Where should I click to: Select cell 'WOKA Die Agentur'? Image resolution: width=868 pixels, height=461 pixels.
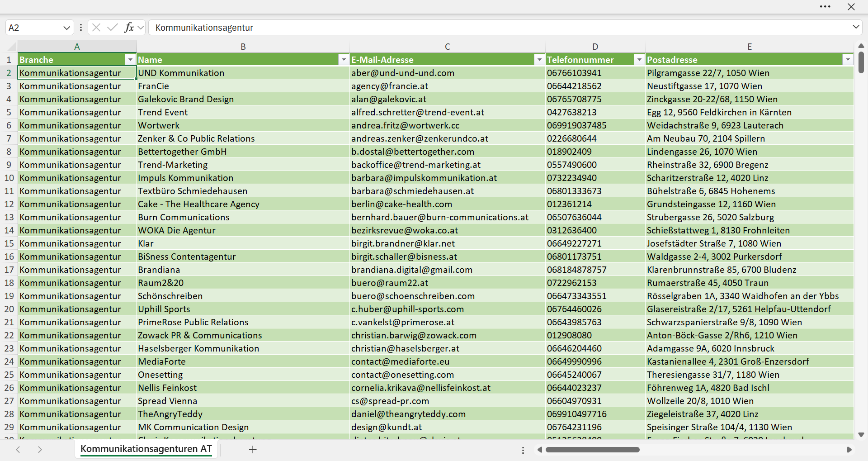[x=243, y=230]
